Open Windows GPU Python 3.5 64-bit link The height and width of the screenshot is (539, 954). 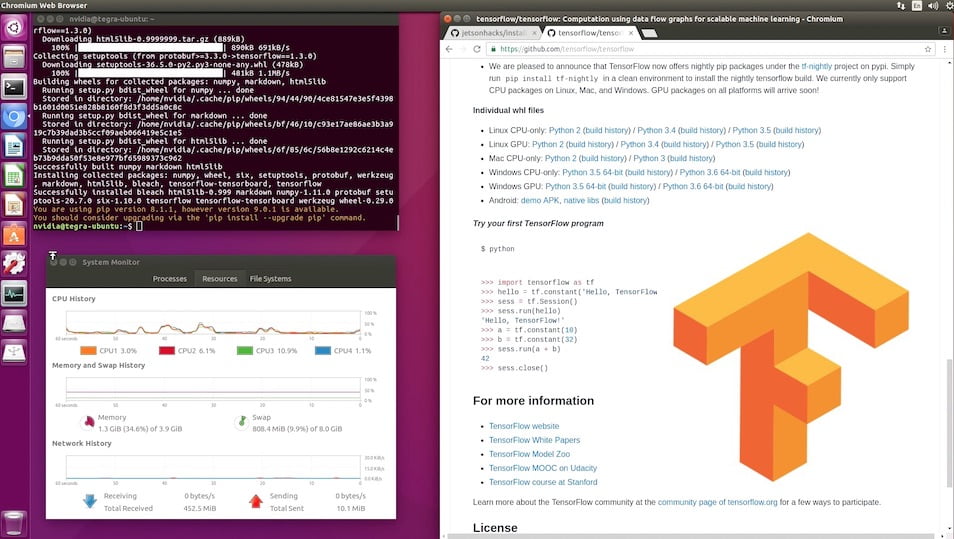576,186
